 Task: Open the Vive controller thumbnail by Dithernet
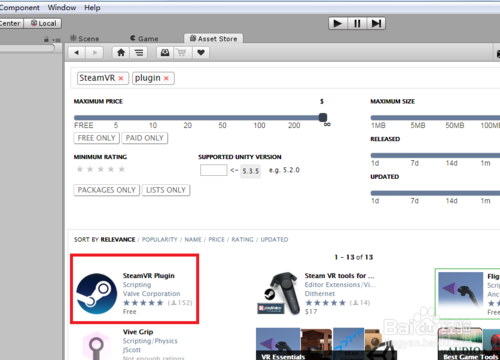[x=278, y=293]
